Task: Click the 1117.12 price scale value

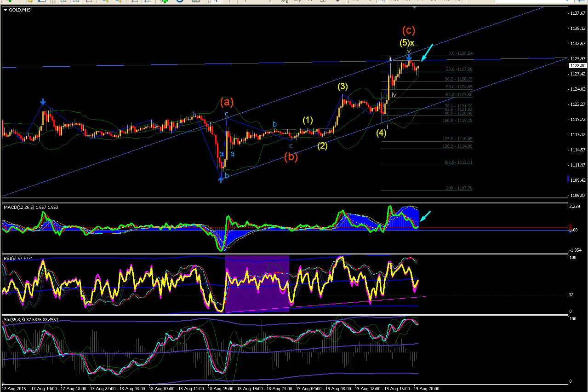Action: pyautogui.click(x=577, y=135)
